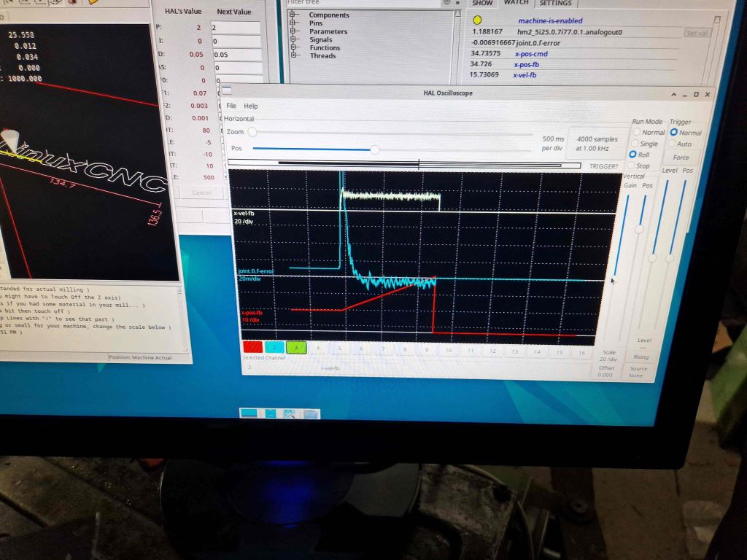Click the trigger Source None button
The height and width of the screenshot is (560, 747).
pos(638,372)
